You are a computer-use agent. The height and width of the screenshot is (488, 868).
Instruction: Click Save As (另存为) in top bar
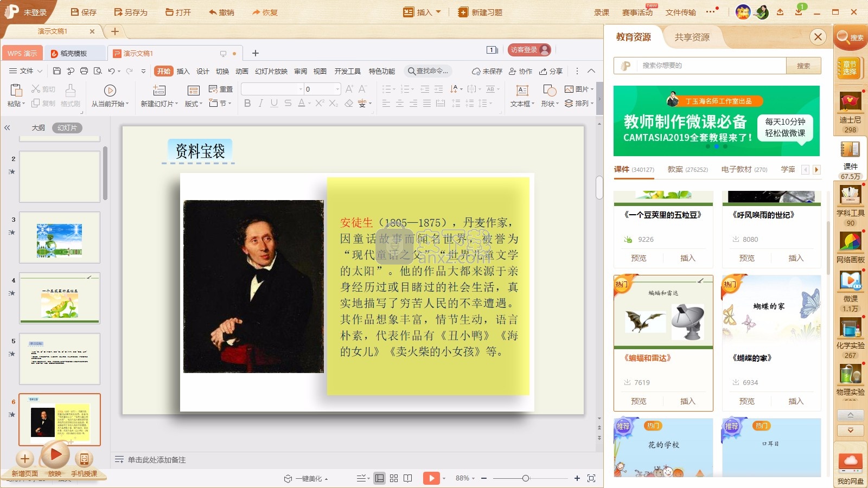131,12
